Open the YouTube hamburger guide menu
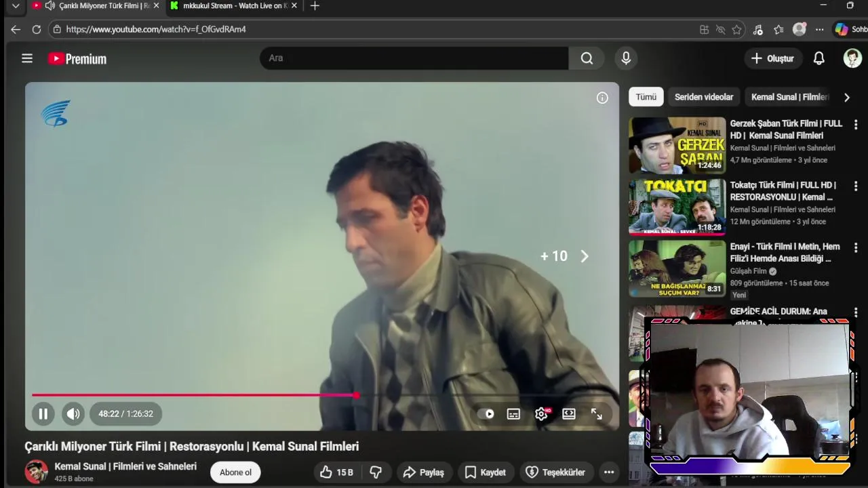 click(27, 58)
